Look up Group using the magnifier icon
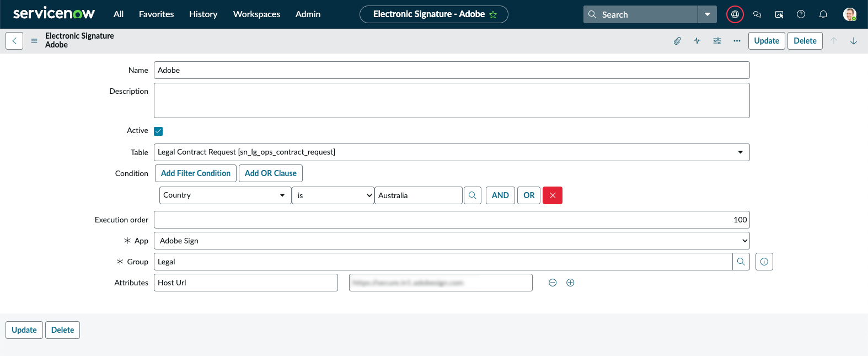Viewport: 868px width, 356px height. (x=741, y=262)
